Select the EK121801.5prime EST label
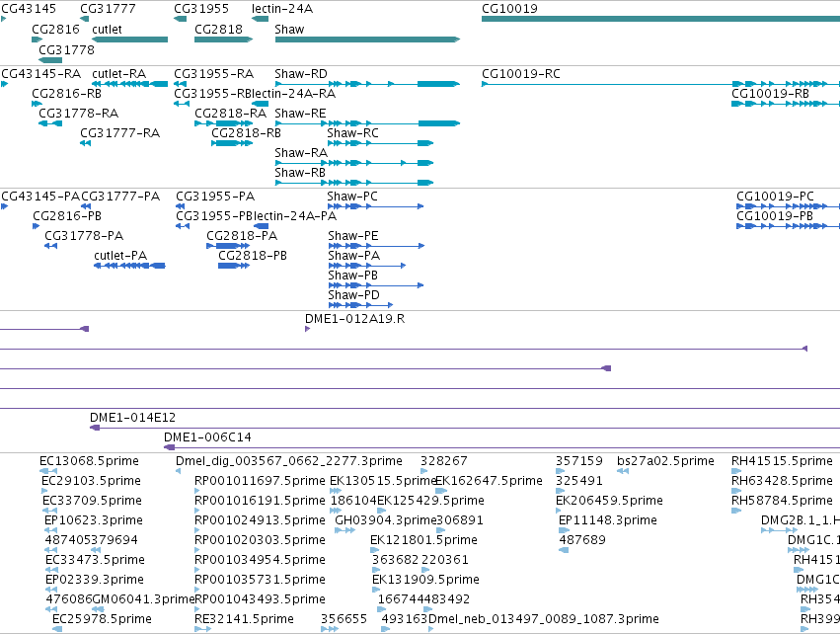This screenshot has height=634, width=840. coord(423,540)
